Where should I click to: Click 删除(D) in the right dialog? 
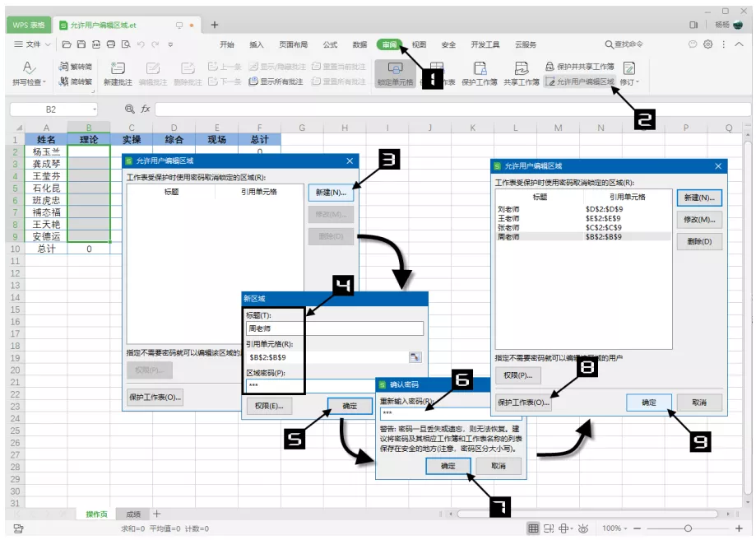[699, 241]
